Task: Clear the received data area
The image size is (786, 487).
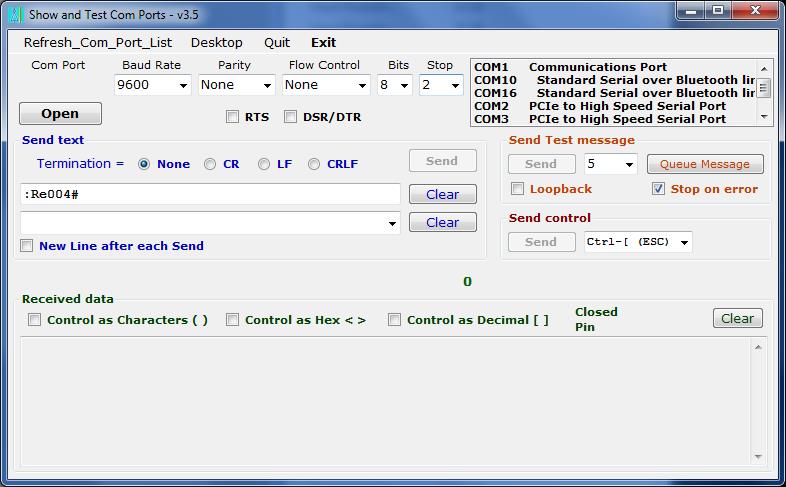Action: click(737, 318)
